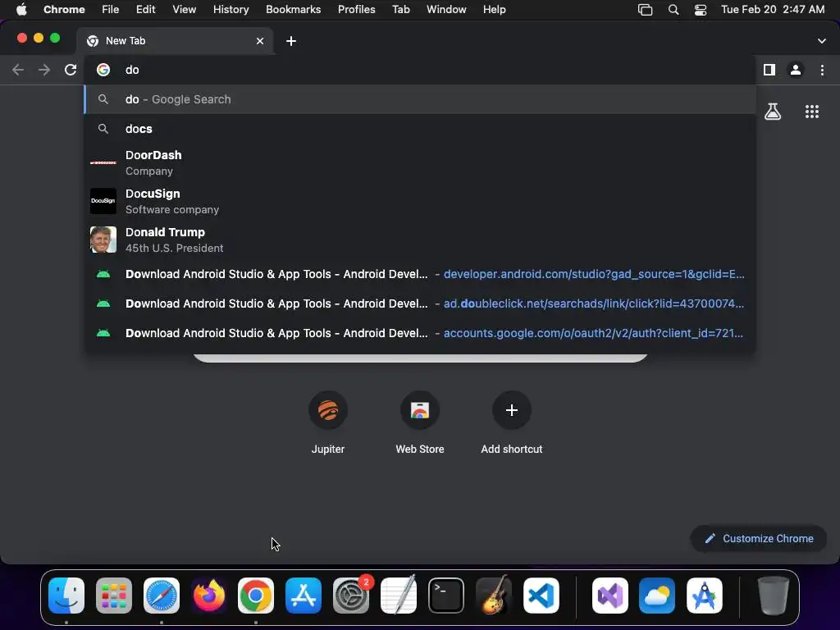Open Launchpad from the Dock
Image resolution: width=840 pixels, height=630 pixels.
[113, 596]
